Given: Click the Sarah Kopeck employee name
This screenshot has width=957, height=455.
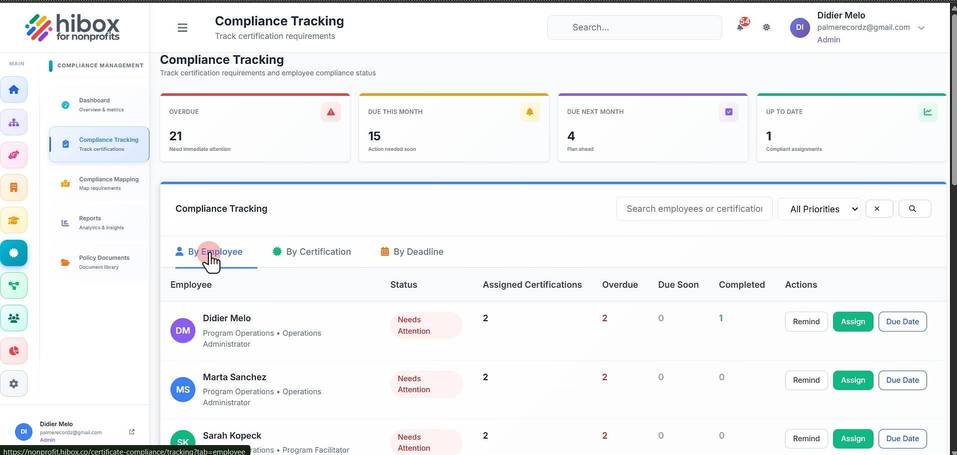Looking at the screenshot, I should [232, 435].
